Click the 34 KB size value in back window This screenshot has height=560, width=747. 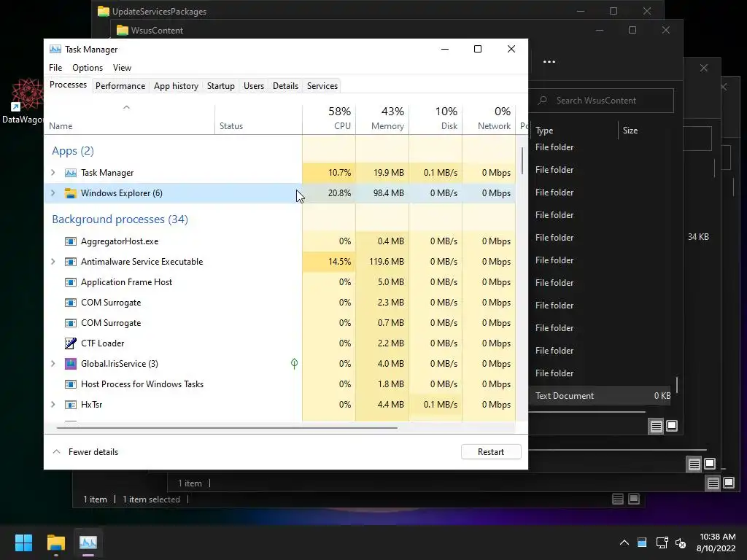coord(698,237)
